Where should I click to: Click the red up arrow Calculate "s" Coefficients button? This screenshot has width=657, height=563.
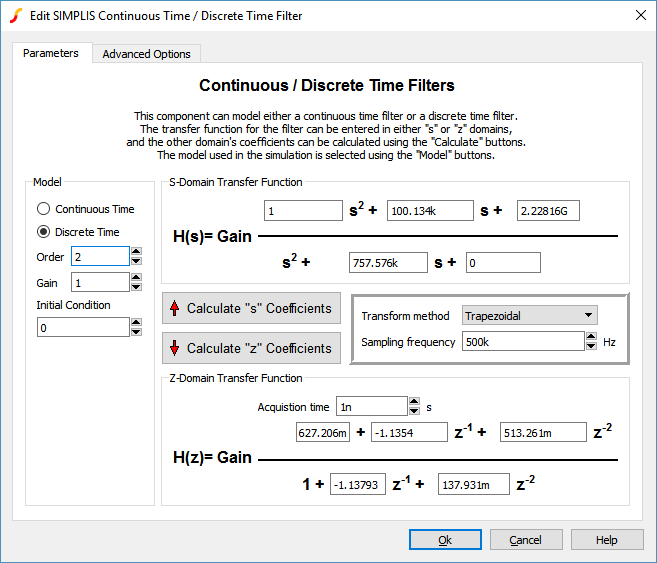tap(250, 308)
